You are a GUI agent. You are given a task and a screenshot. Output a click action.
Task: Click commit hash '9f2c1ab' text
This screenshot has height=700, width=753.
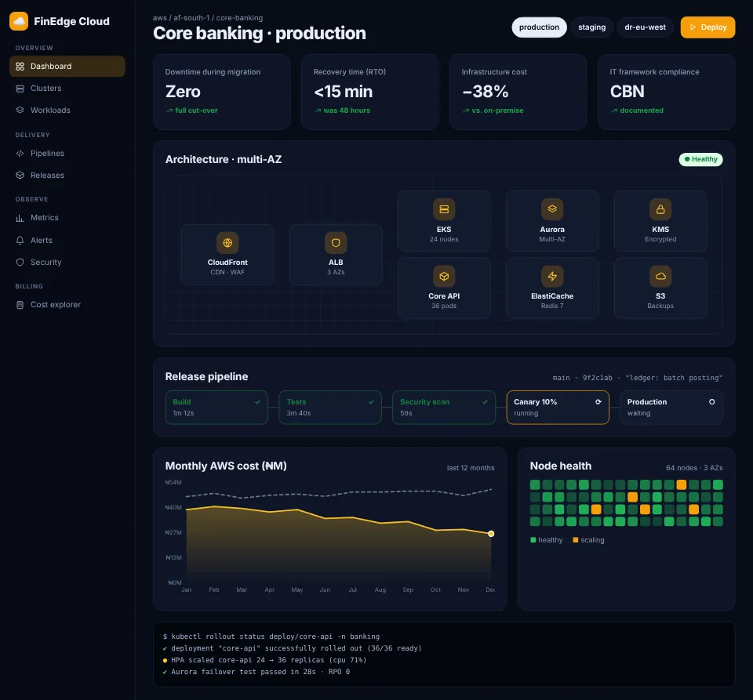pos(598,378)
